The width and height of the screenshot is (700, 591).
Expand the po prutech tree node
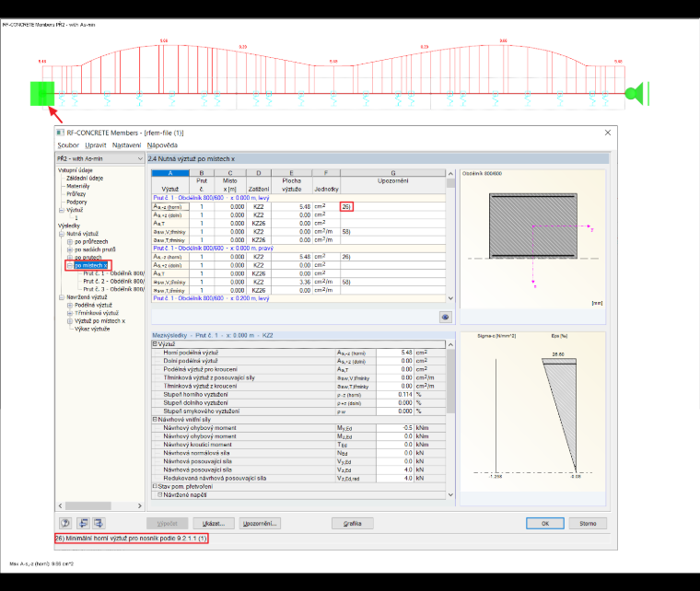[70, 258]
